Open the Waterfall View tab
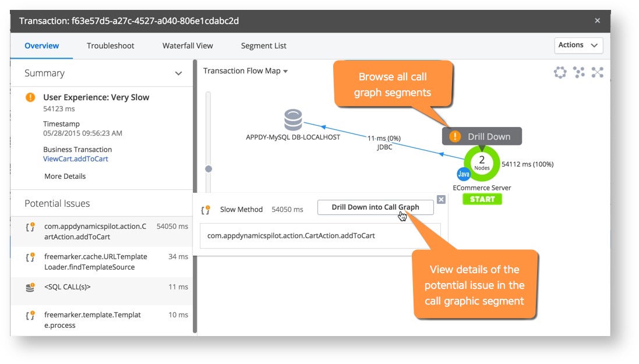Image resolution: width=639 pixels, height=364 pixels. point(188,45)
